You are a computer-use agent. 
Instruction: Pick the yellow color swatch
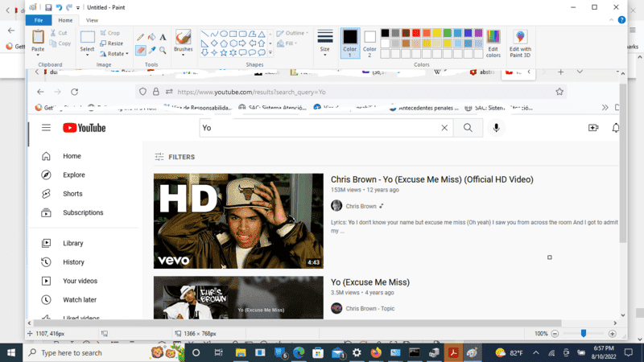[437, 33]
